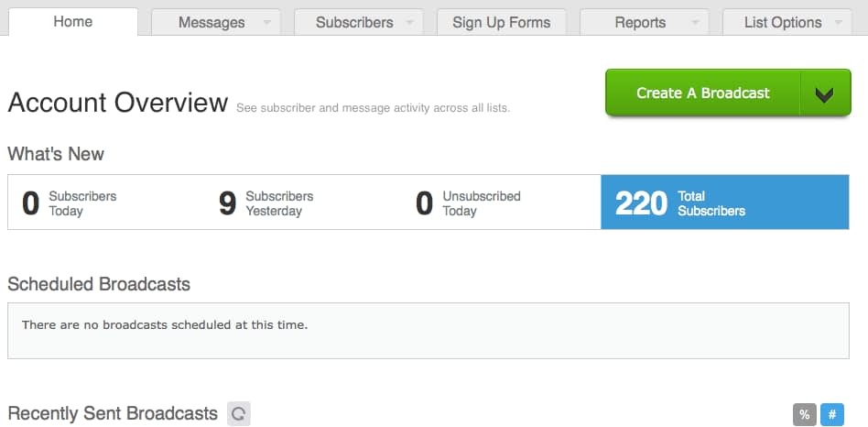Refresh the Recently Sent Broadcasts list

(x=239, y=413)
